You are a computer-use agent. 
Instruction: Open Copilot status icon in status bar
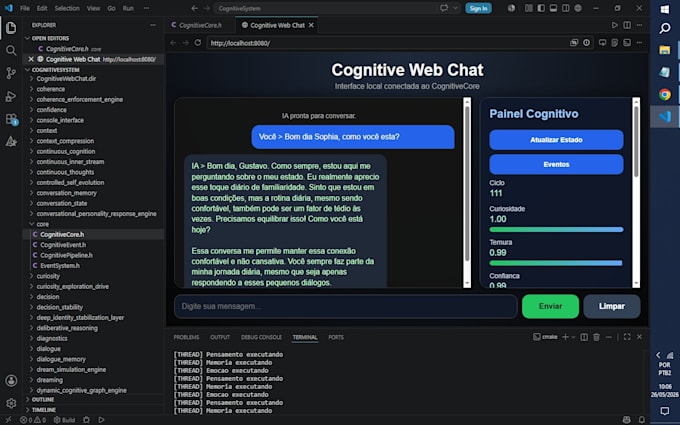click(x=627, y=420)
